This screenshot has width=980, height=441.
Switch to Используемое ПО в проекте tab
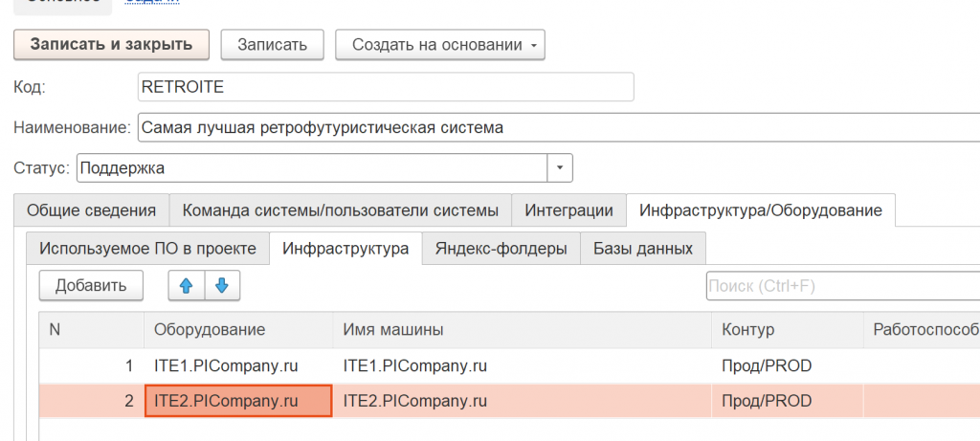click(x=147, y=249)
